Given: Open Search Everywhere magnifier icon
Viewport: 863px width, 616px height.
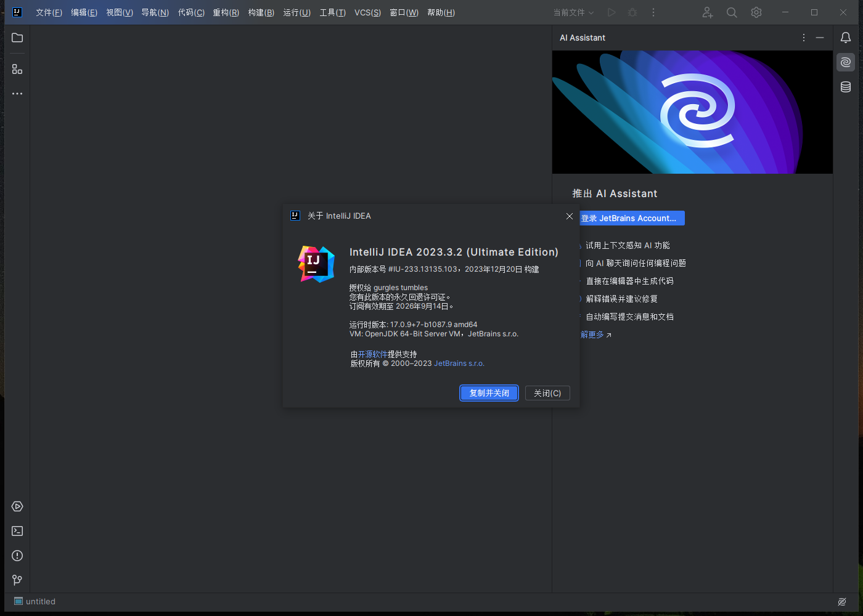Looking at the screenshot, I should click(731, 12).
